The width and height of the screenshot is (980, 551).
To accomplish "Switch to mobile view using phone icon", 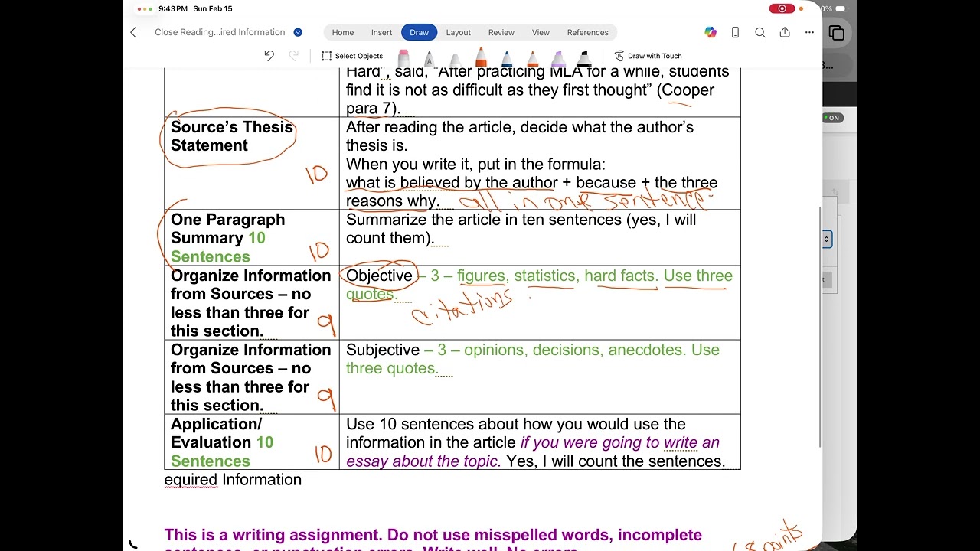I will pos(735,32).
